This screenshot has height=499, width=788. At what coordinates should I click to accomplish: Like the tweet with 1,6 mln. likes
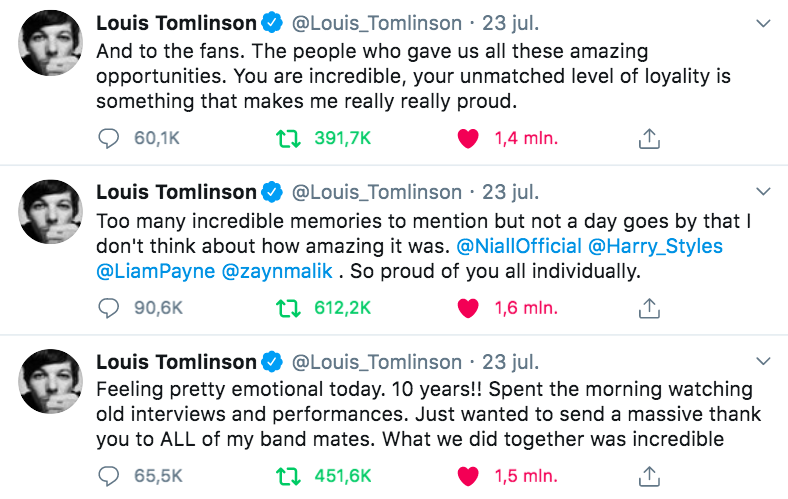pos(467,308)
